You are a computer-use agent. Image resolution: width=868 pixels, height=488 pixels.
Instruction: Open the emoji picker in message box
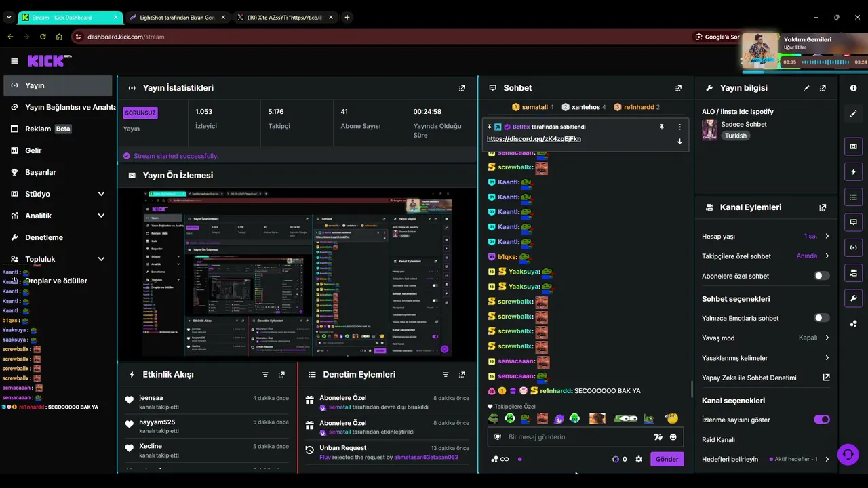tap(673, 437)
